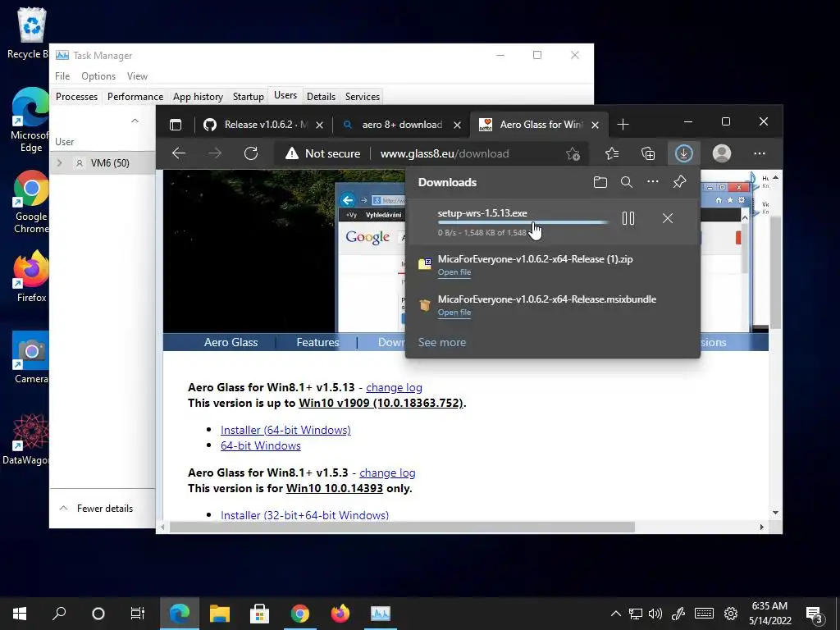Open Firefox from the taskbar
The image size is (840, 630).
click(x=340, y=614)
